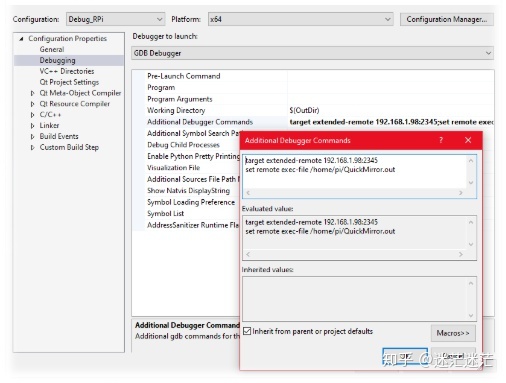Click the Inherited values box

tap(359, 299)
